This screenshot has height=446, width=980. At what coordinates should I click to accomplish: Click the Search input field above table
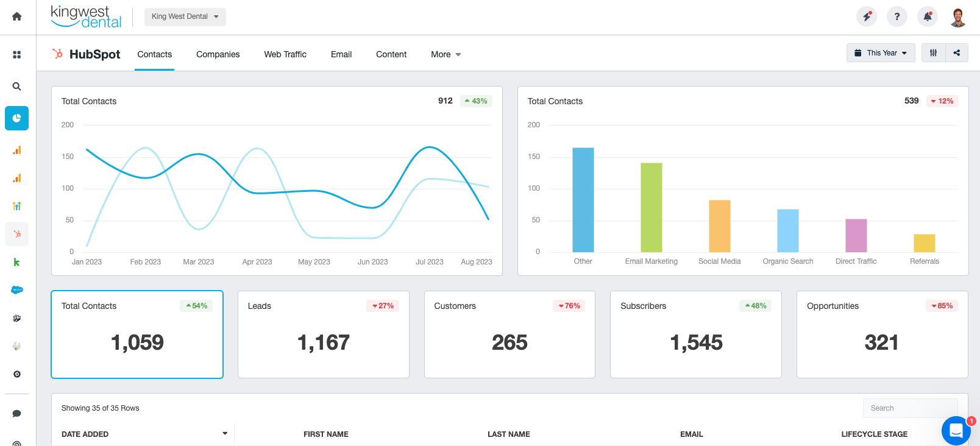(910, 408)
